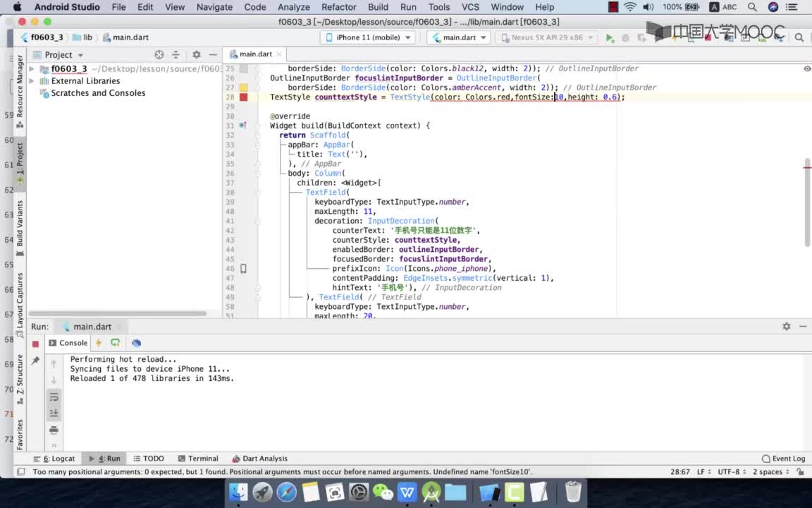This screenshot has width=812, height=508.
Task: Toggle the Build Variants side panel
Action: tap(20, 228)
